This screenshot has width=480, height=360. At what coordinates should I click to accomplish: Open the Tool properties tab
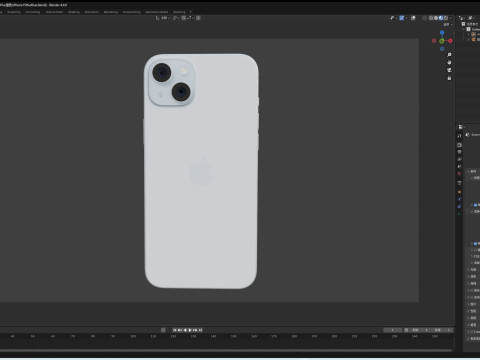pos(459,136)
